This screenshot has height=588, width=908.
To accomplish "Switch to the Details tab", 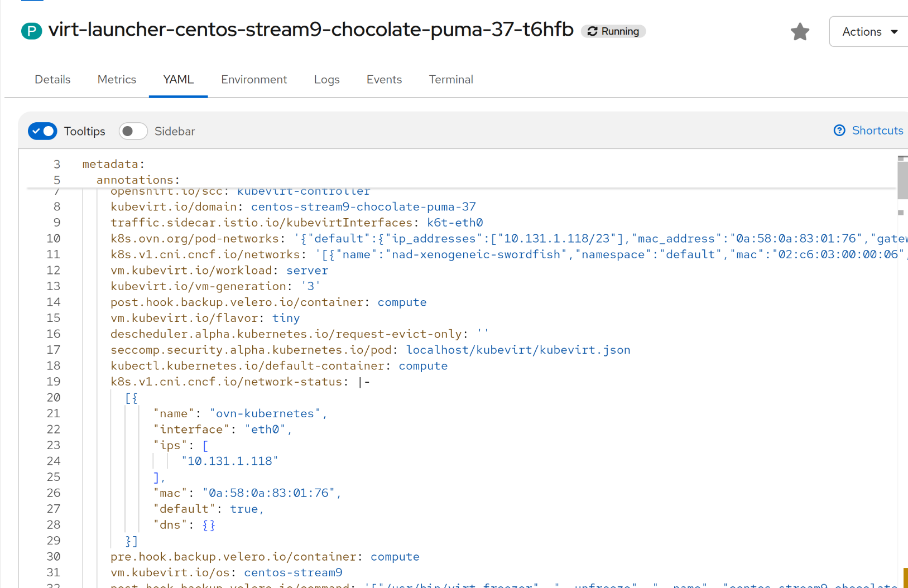I will point(52,79).
